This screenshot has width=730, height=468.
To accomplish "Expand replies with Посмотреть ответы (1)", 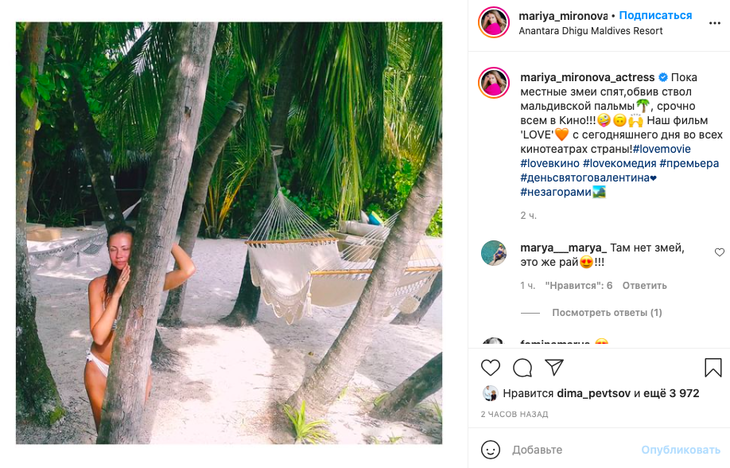I will 606,312.
